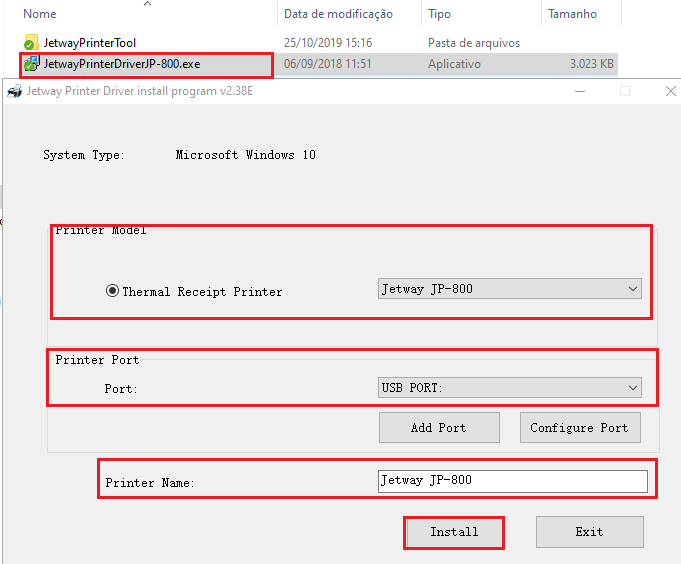Click the 25/10/2019 15:16 date cell
This screenshot has width=681, height=564.
(x=328, y=43)
